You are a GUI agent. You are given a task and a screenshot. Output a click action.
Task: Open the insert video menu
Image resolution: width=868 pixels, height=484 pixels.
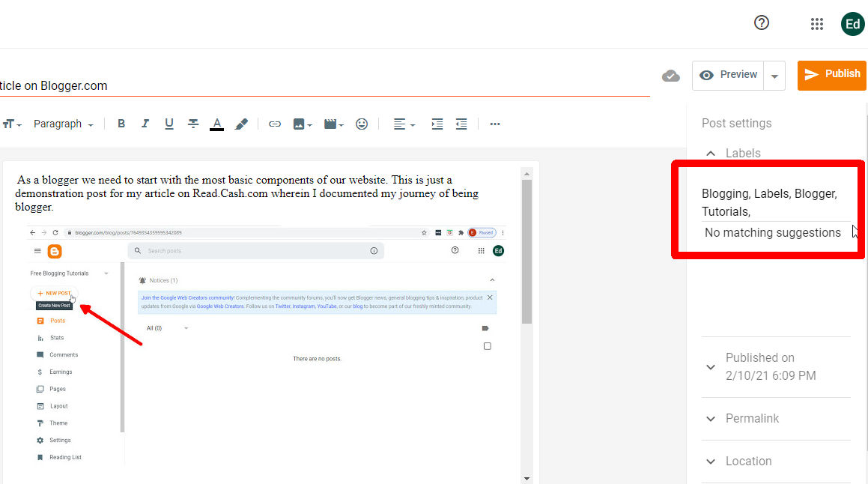(x=333, y=124)
